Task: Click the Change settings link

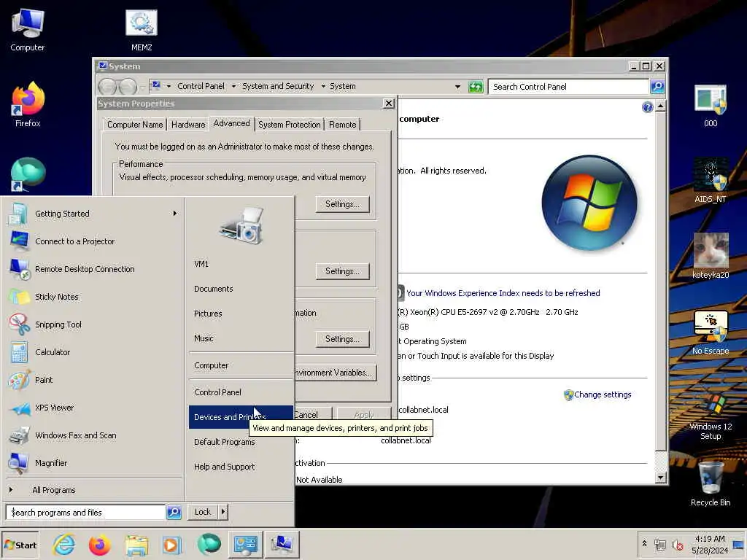Action: [x=603, y=394]
